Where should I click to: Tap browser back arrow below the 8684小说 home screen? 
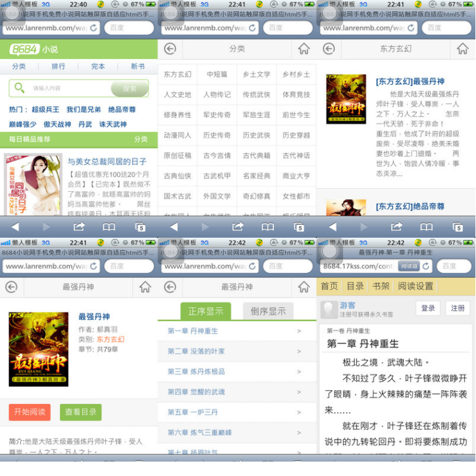[x=15, y=226]
